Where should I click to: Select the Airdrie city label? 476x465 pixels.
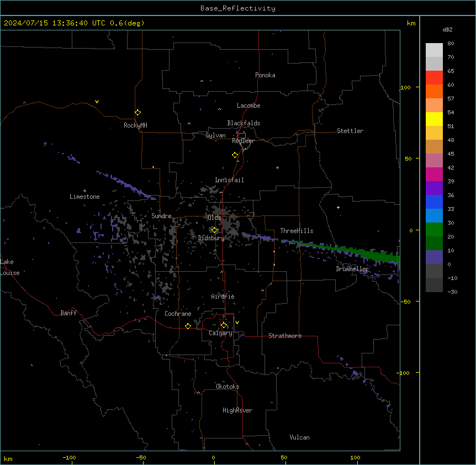click(x=223, y=297)
